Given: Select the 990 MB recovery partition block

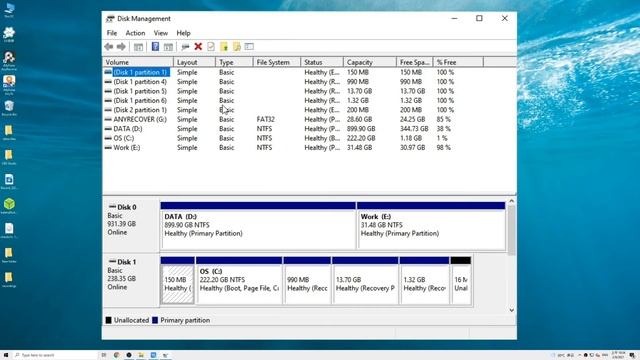Looking at the screenshot, I should [307, 280].
